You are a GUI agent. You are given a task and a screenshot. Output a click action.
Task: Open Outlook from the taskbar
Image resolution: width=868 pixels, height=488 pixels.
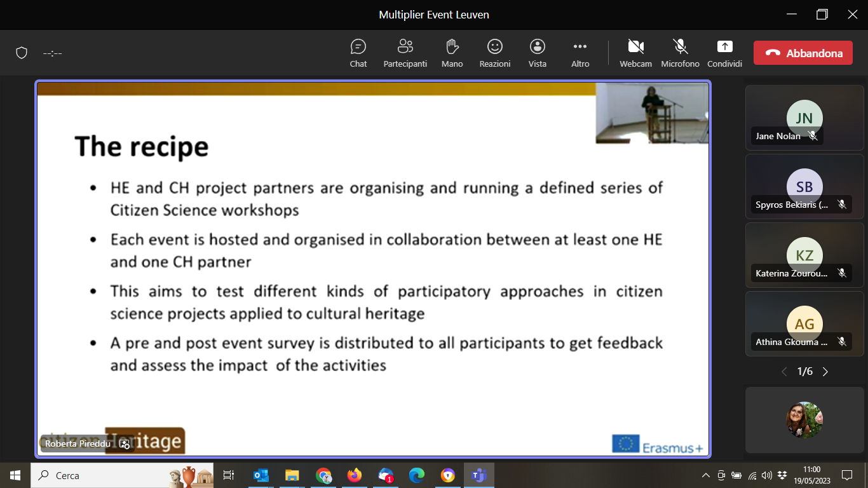[261, 475]
